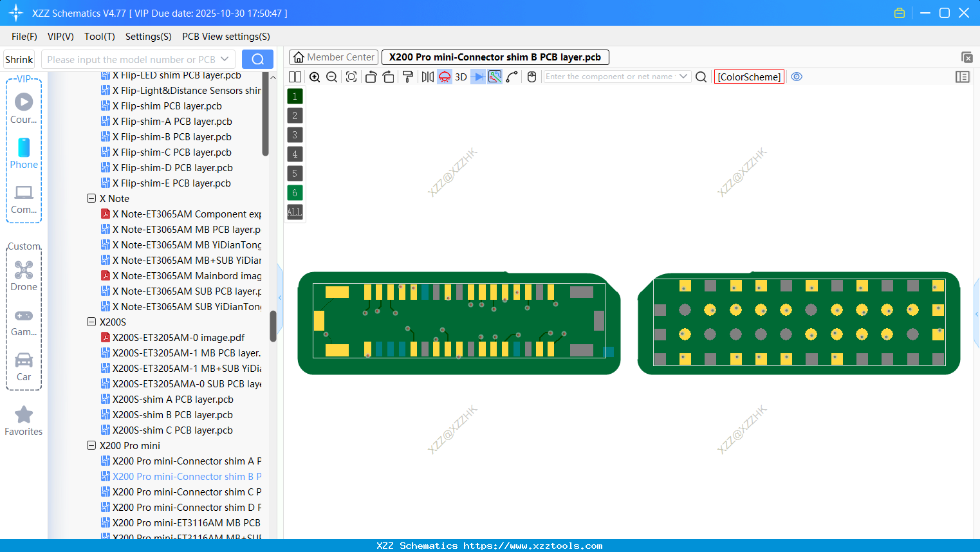Toggle the split-view layout icon
This screenshot has height=552, width=980.
(x=295, y=77)
